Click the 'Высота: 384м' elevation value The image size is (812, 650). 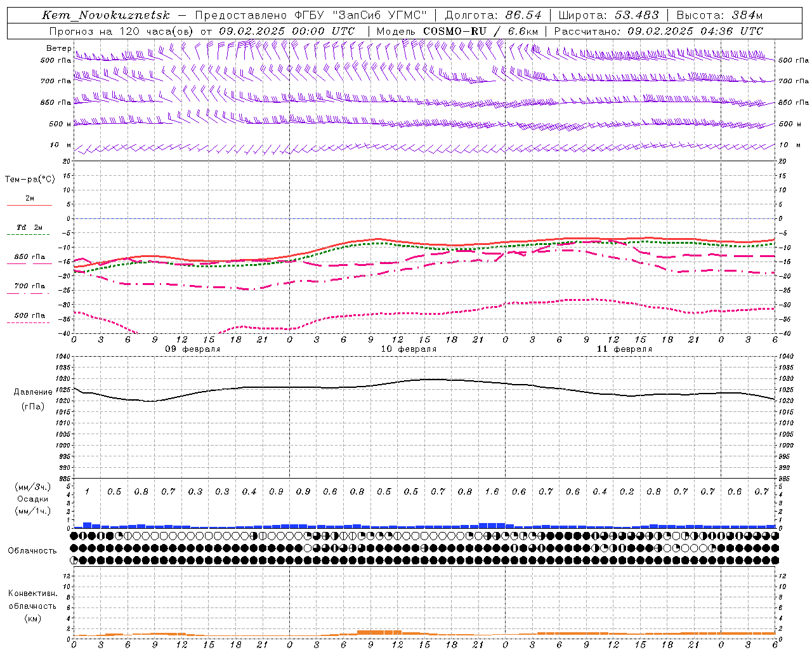point(719,15)
